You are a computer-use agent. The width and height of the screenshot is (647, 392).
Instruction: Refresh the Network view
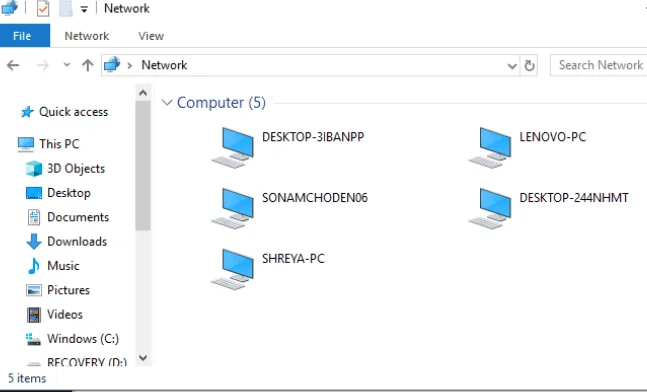[x=529, y=65]
